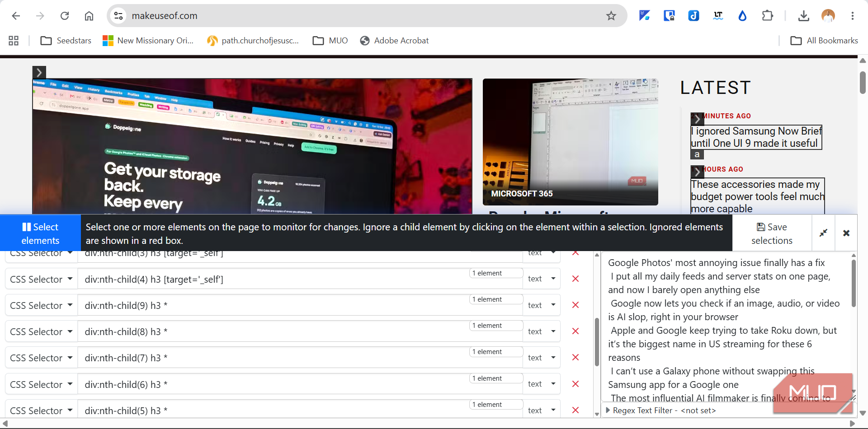Remove the div:nth-child(4) h3 selector
This screenshot has height=429, width=868.
(x=576, y=279)
